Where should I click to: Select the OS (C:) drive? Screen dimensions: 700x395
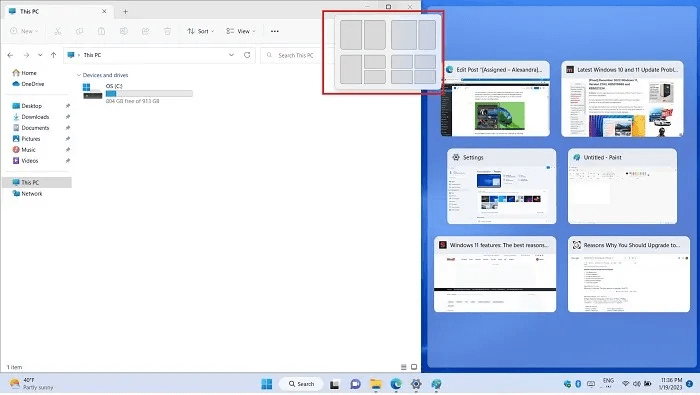[x=138, y=93]
